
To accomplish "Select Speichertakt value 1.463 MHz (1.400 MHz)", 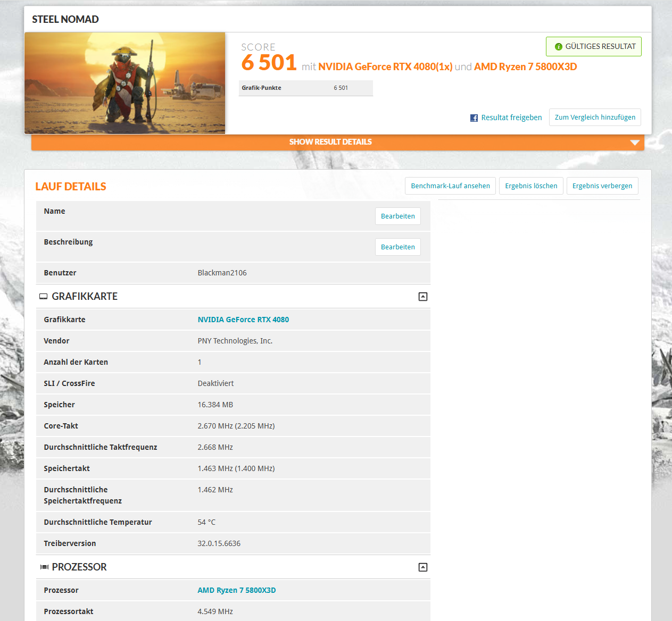I will (x=236, y=468).
